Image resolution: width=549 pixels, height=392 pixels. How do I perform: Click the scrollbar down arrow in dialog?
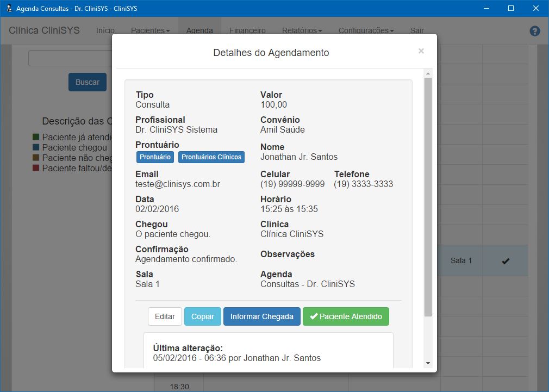428,363
